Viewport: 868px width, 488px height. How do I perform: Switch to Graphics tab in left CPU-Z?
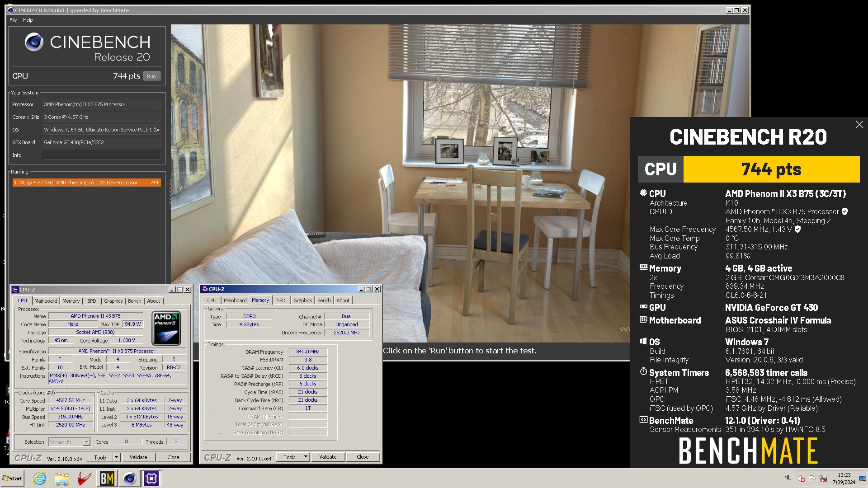coord(113,301)
